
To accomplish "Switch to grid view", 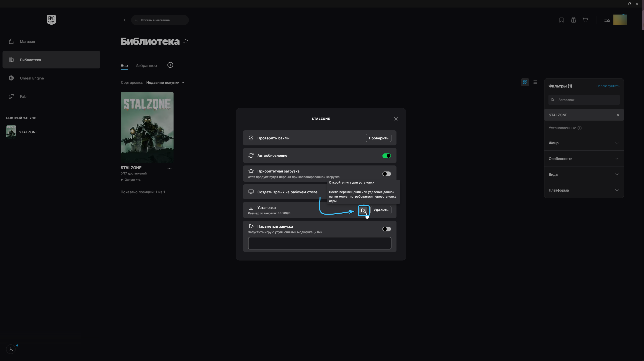I will [525, 82].
